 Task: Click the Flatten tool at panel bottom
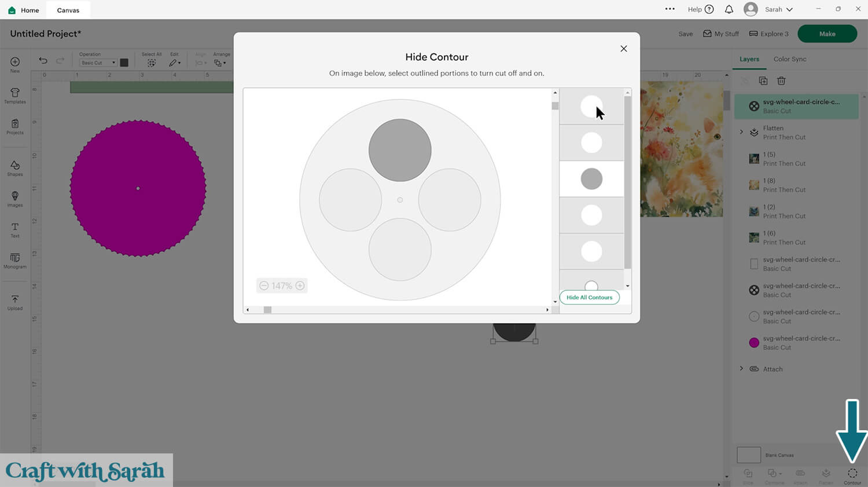[826, 476]
